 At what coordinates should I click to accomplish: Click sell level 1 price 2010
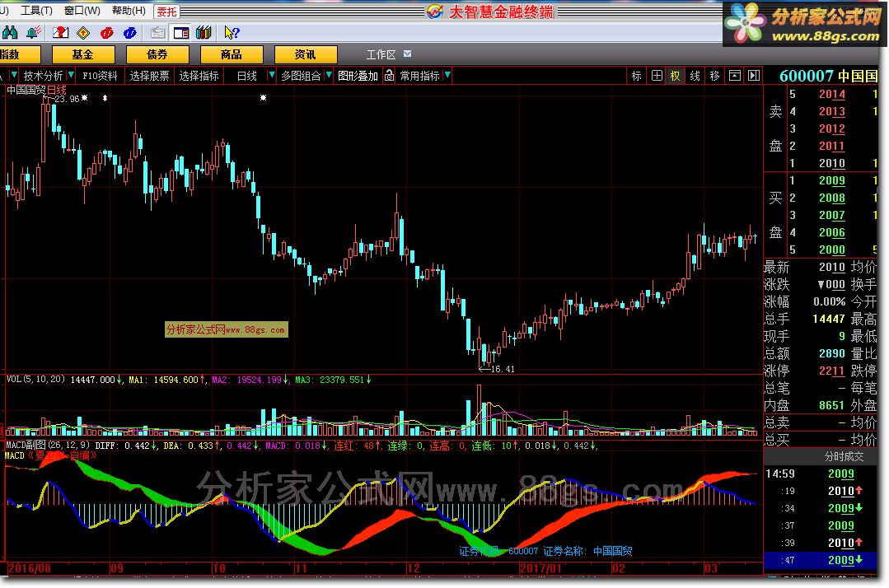pyautogui.click(x=831, y=163)
